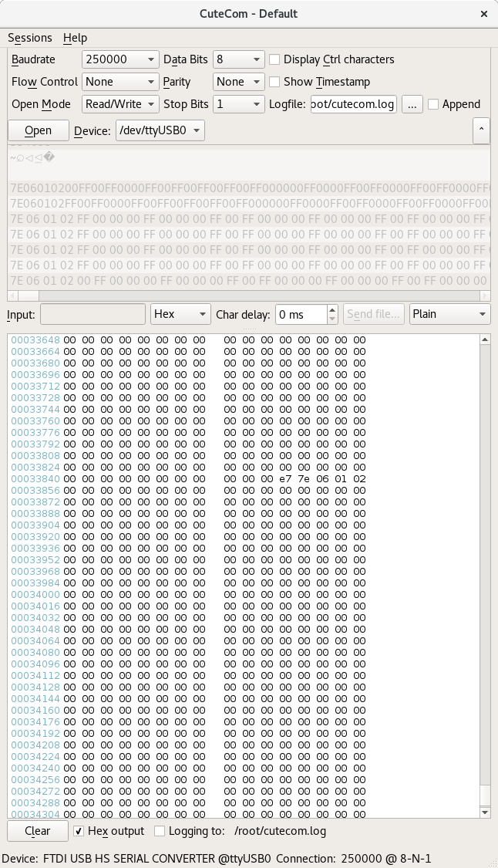This screenshot has width=498, height=868.
Task: Collapse settings panel with the caret button
Action: pos(482,130)
